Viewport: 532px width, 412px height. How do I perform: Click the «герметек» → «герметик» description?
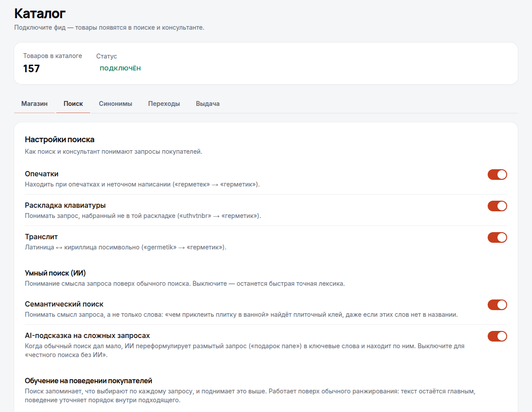click(x=142, y=184)
